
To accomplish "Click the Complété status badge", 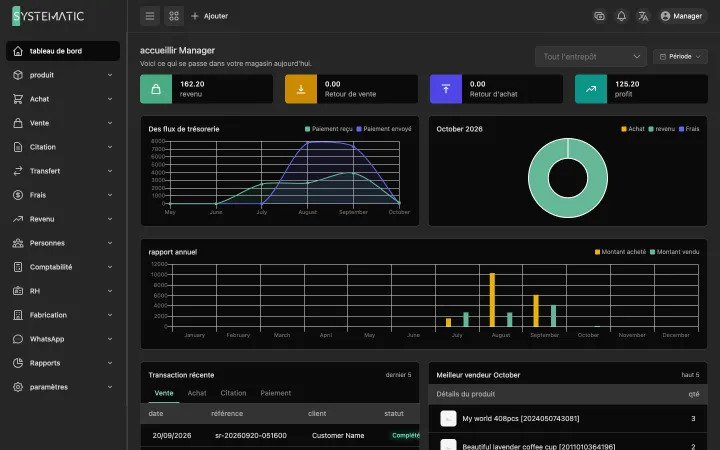I will tap(405, 435).
